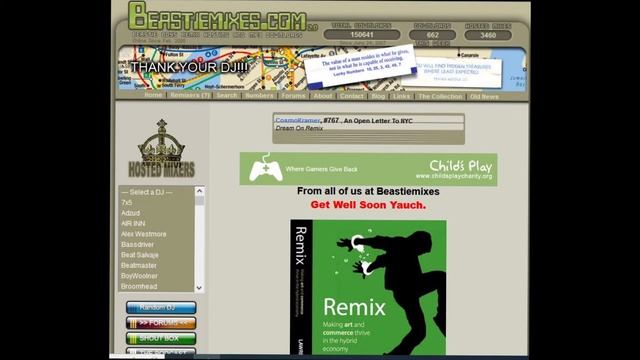Click DJ list scroll up arrow
The width and height of the screenshot is (640, 360).
(x=199, y=191)
